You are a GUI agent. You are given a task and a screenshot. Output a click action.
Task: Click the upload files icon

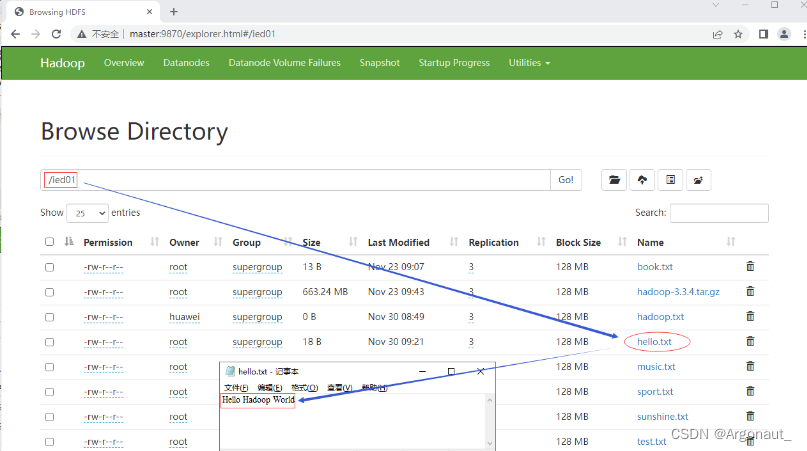click(x=642, y=180)
